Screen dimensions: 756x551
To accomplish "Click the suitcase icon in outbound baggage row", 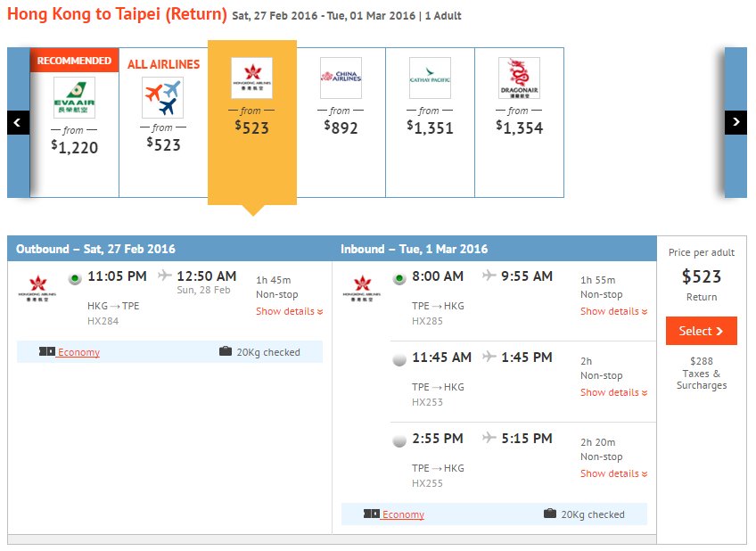I will (226, 351).
